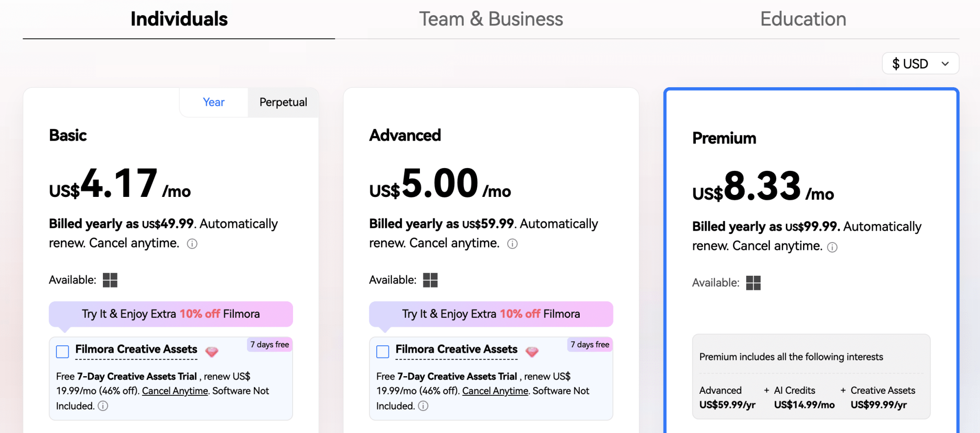Screen dimensions: 980x433
Task: Click the Premium plan heading
Action: click(x=724, y=138)
